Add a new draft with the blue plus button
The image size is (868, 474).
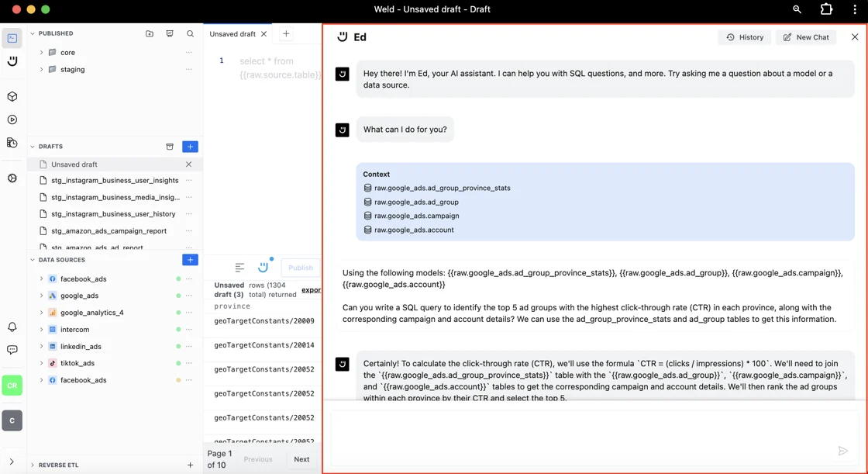[x=190, y=147]
